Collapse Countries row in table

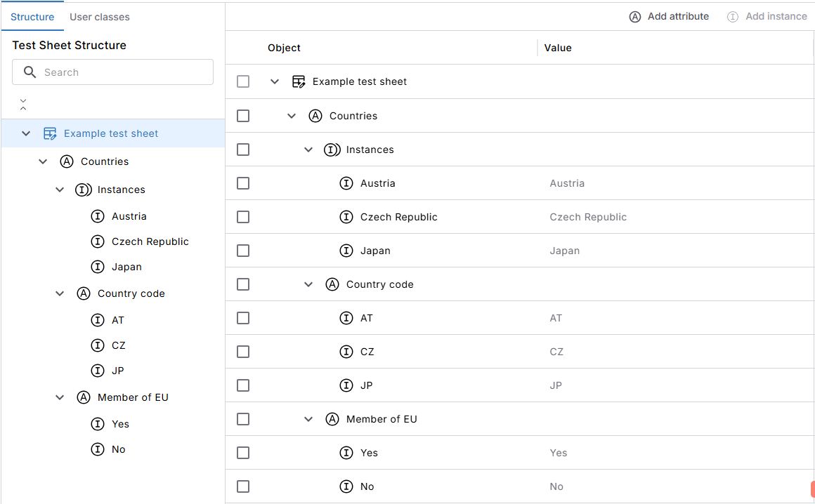[292, 116]
